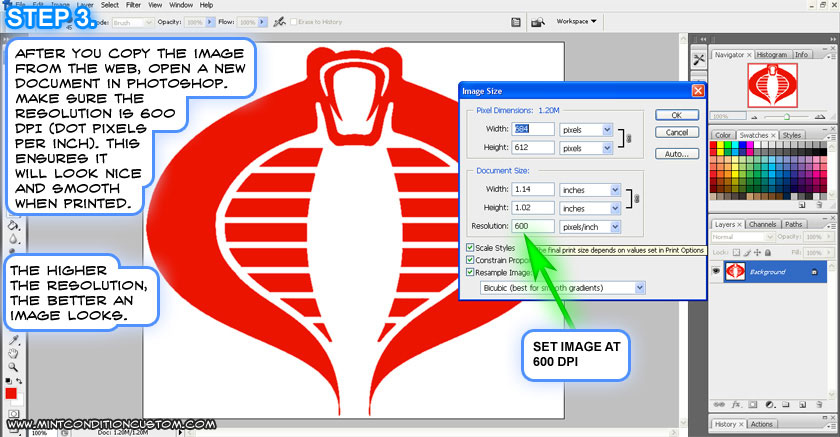The image size is (840, 437).
Task: Open pixel Width units dropdown
Action: click(x=607, y=130)
